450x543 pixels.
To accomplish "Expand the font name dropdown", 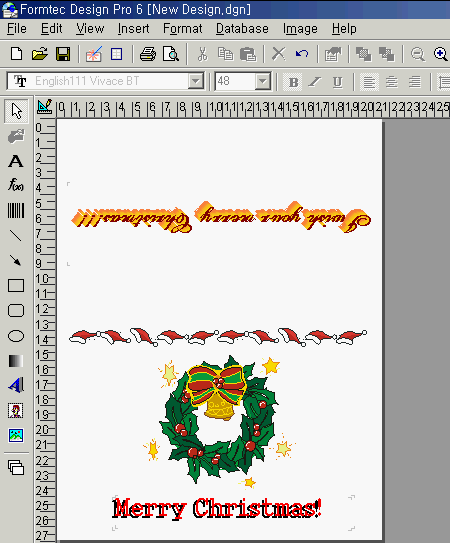I will point(196,81).
